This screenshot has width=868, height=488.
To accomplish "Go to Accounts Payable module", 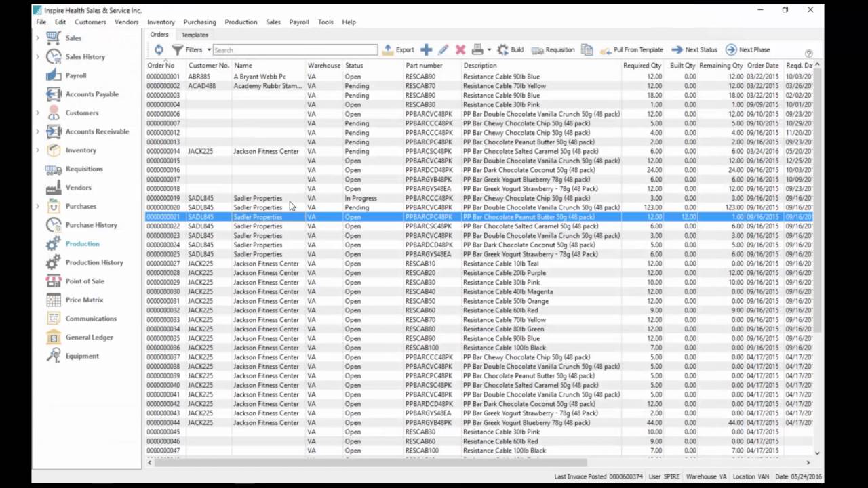I will [92, 94].
